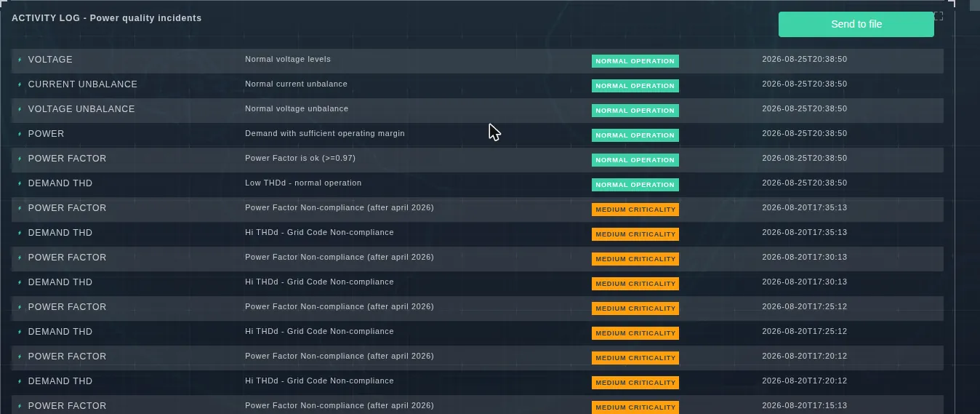Click the lightning icon beside CURRENT UNBALANCE

[20, 84]
